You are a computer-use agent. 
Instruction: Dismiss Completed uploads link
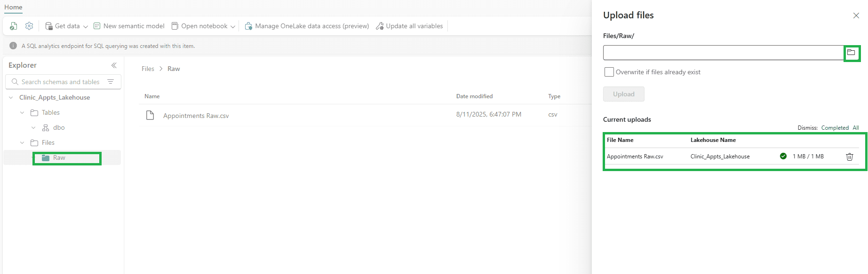click(835, 128)
